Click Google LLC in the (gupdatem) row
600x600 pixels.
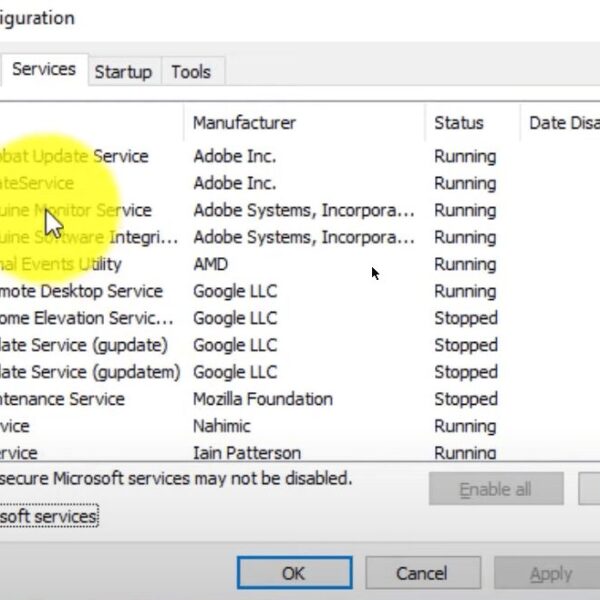(235, 372)
